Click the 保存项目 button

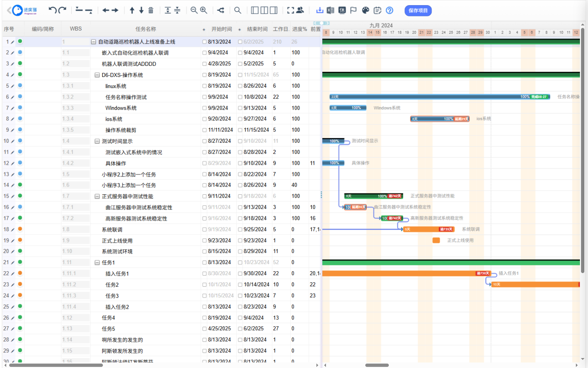pos(418,11)
